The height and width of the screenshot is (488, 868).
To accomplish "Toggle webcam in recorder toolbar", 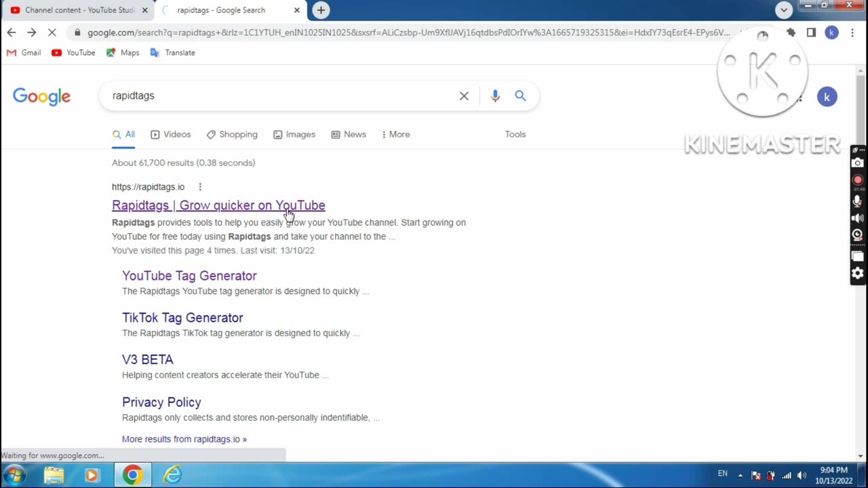I will [858, 235].
